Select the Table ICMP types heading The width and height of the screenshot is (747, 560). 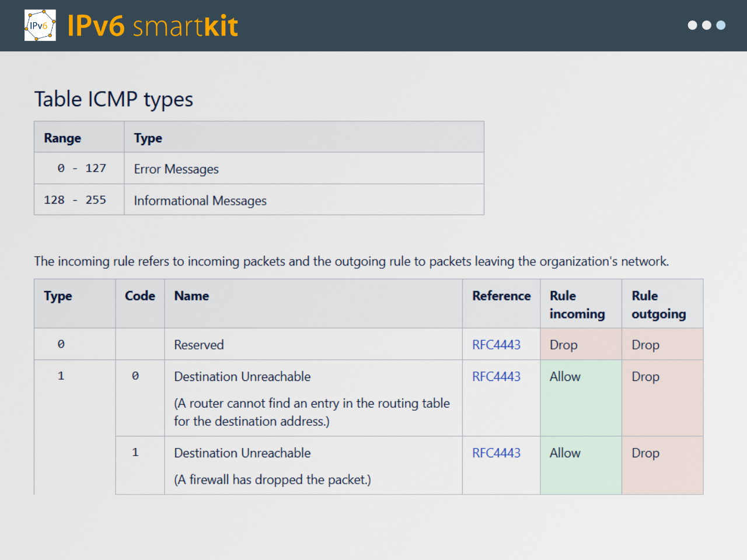114,99
